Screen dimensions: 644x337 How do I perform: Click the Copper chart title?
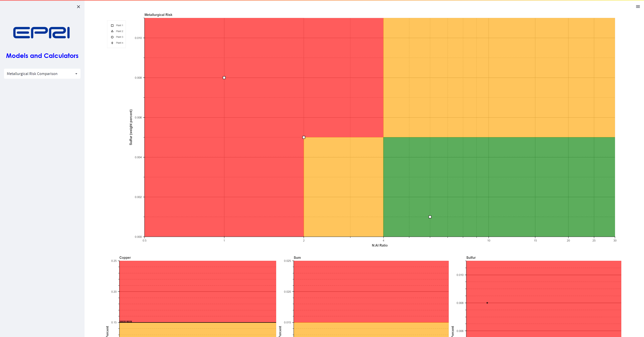coord(125,258)
